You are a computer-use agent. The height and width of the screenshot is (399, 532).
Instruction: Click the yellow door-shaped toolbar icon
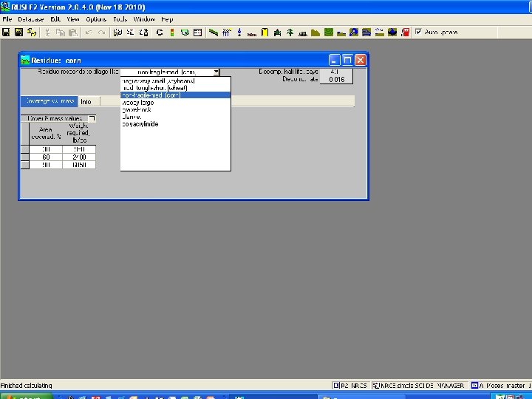(265, 33)
